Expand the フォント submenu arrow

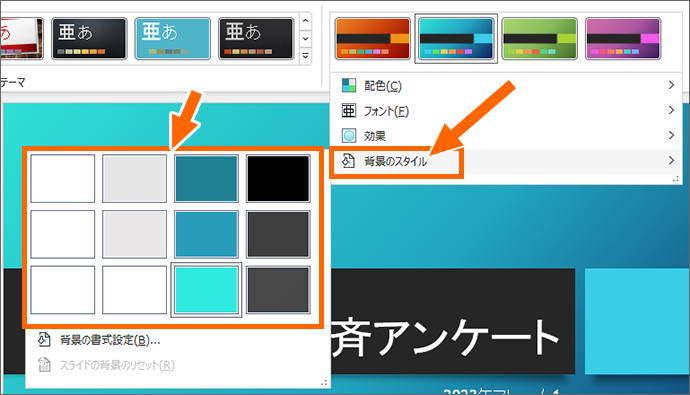tap(671, 110)
